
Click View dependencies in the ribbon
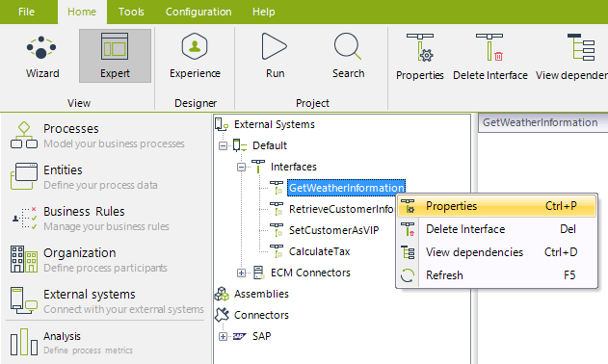571,57
